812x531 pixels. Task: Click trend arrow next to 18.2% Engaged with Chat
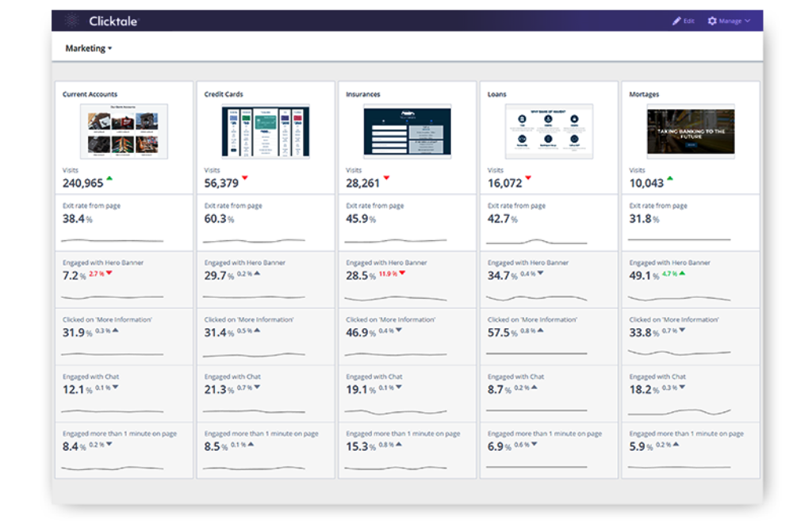pos(683,387)
